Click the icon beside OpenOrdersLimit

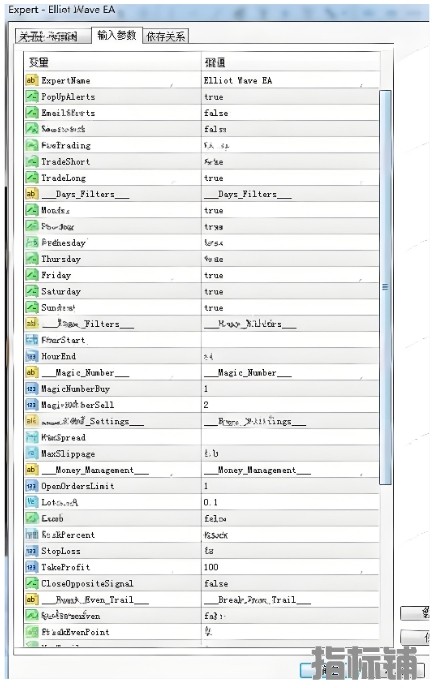click(x=32, y=486)
